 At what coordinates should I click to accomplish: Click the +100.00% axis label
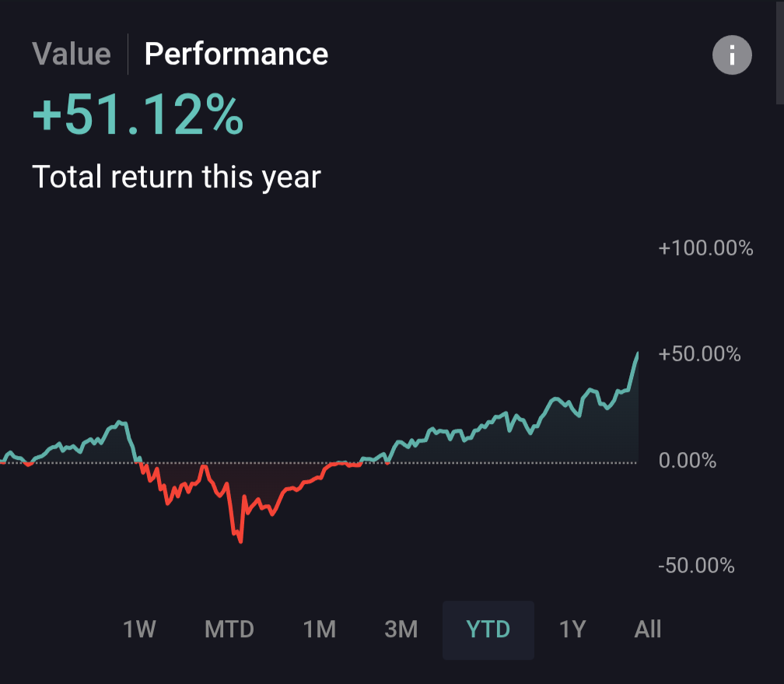(x=705, y=249)
